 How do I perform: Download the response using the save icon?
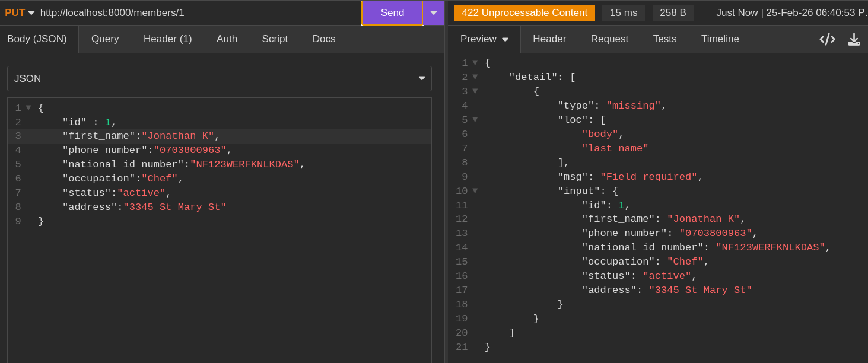[854, 39]
